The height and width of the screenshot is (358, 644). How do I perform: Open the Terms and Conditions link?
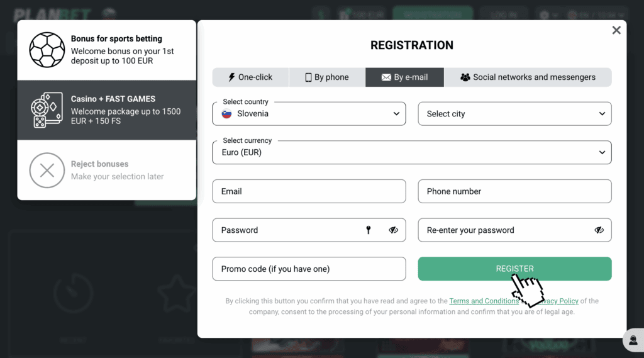click(484, 301)
